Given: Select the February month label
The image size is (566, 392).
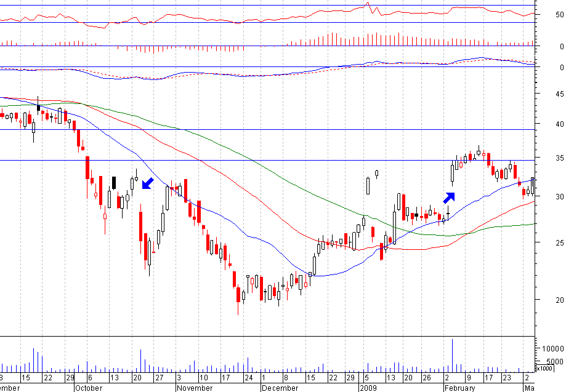Looking at the screenshot, I should coord(460,388).
